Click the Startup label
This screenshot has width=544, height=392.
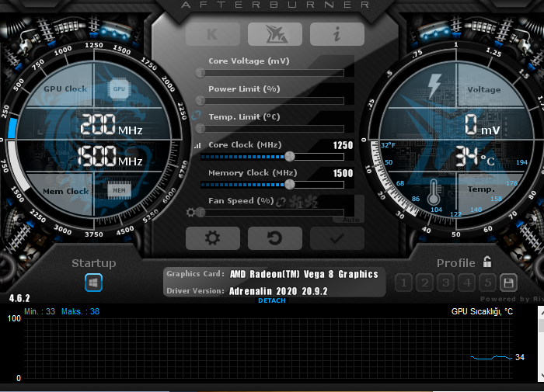coord(94,263)
